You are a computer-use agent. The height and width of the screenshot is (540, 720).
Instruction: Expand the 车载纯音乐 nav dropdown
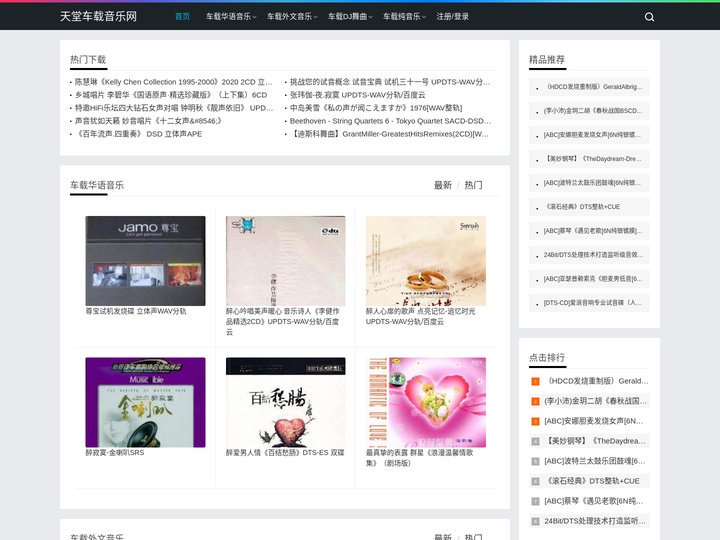pos(405,17)
